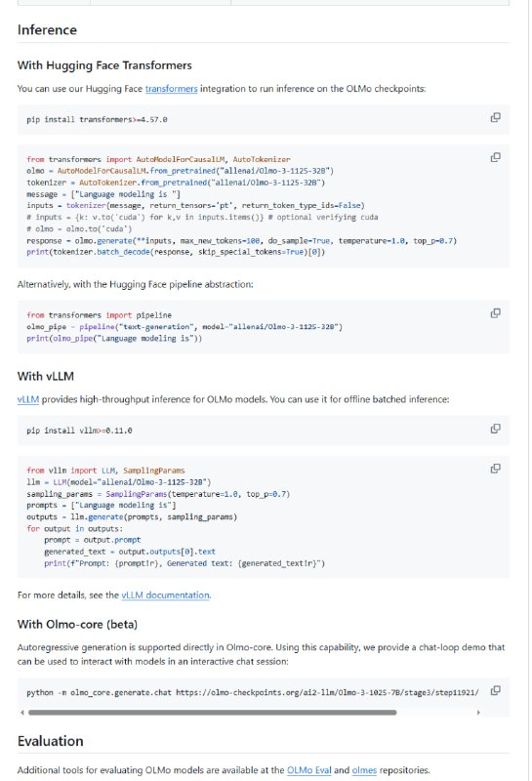Screen dimensions: 532x781
Task: Click the left arrow of code scrollbar
Action: click(x=21, y=713)
